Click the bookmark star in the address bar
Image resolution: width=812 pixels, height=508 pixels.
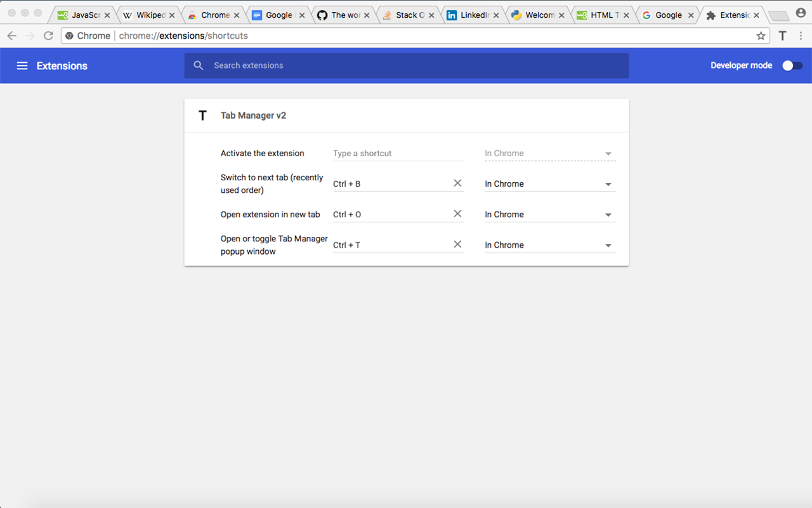[x=761, y=36]
